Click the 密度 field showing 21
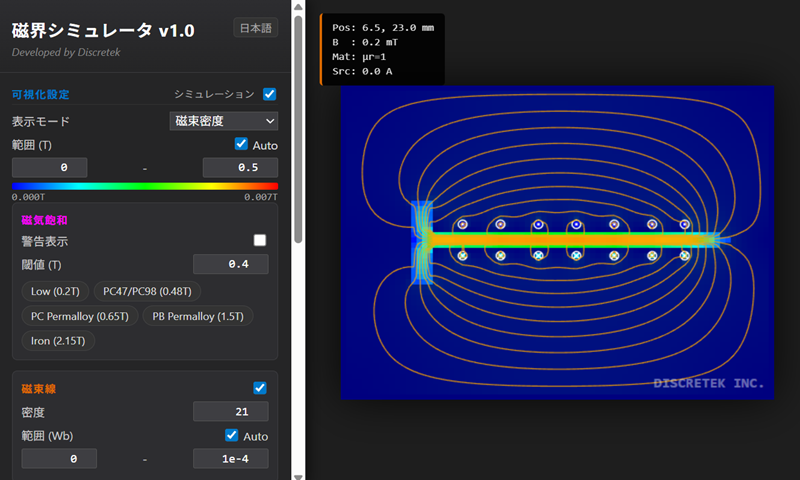Screen dimensions: 800x480 231,412
